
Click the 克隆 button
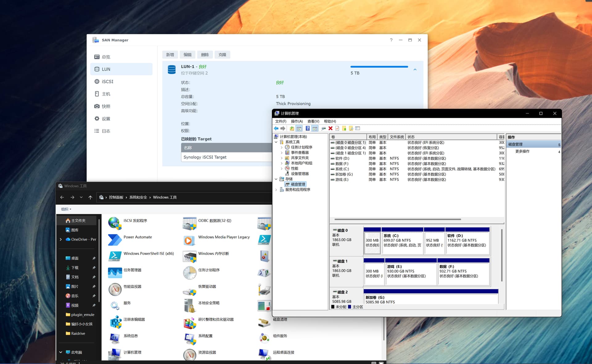tap(222, 55)
